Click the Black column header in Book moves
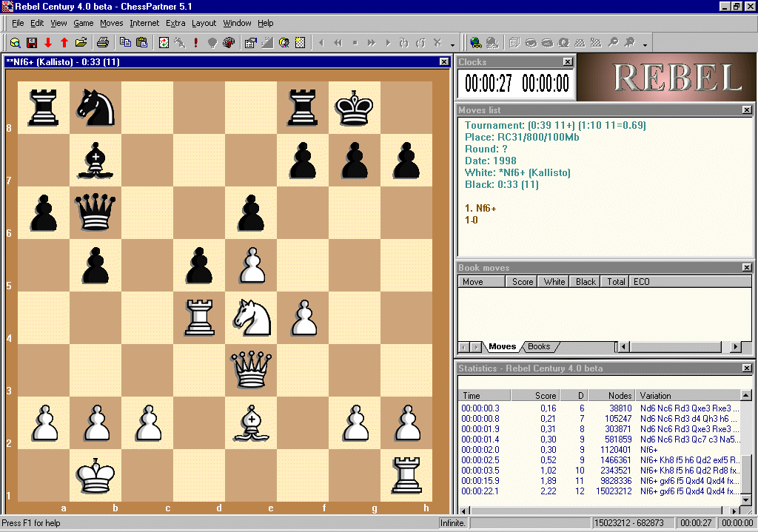 click(x=586, y=282)
